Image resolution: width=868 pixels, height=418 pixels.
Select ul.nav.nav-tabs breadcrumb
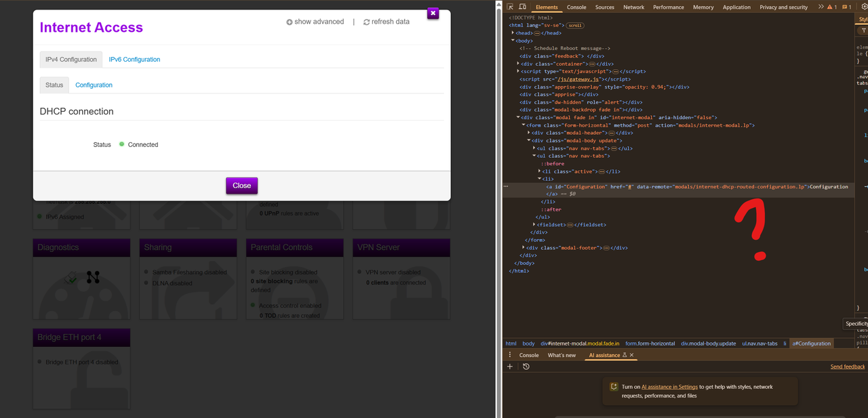pos(759,343)
